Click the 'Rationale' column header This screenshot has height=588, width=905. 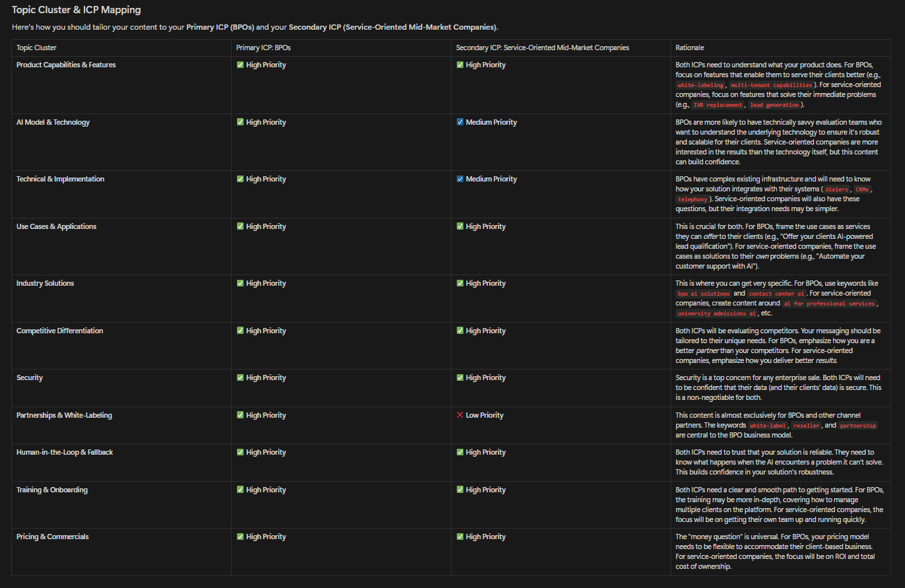(x=690, y=48)
